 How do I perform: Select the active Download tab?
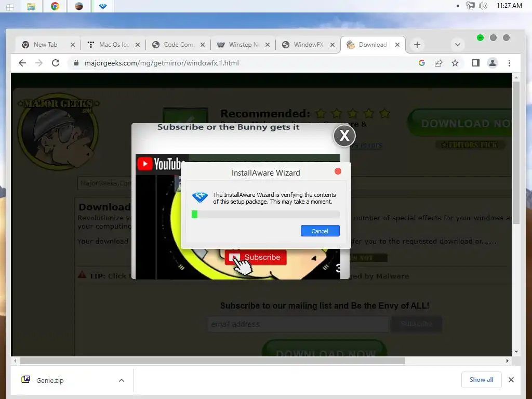[x=373, y=45]
